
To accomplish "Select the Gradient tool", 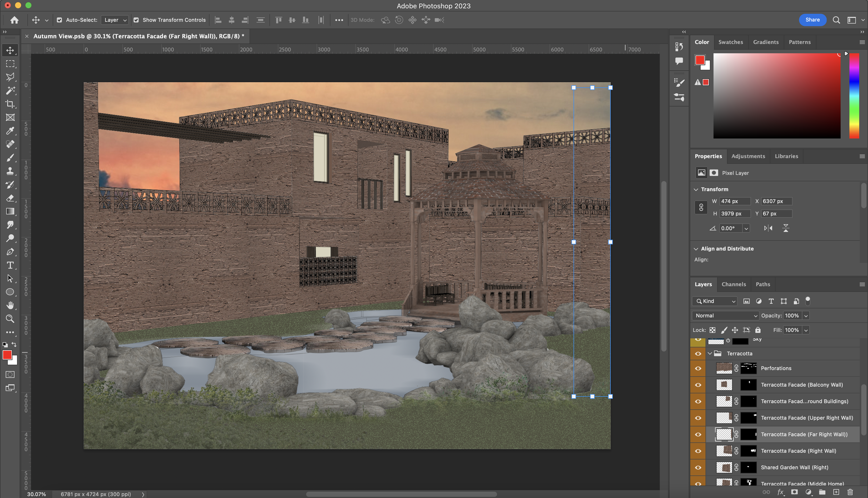I will pyautogui.click(x=10, y=211).
